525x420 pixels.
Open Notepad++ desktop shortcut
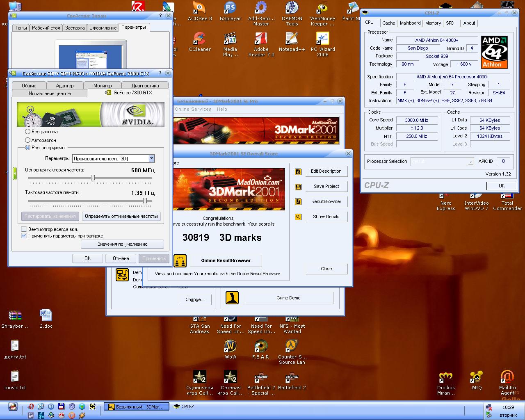click(x=292, y=42)
